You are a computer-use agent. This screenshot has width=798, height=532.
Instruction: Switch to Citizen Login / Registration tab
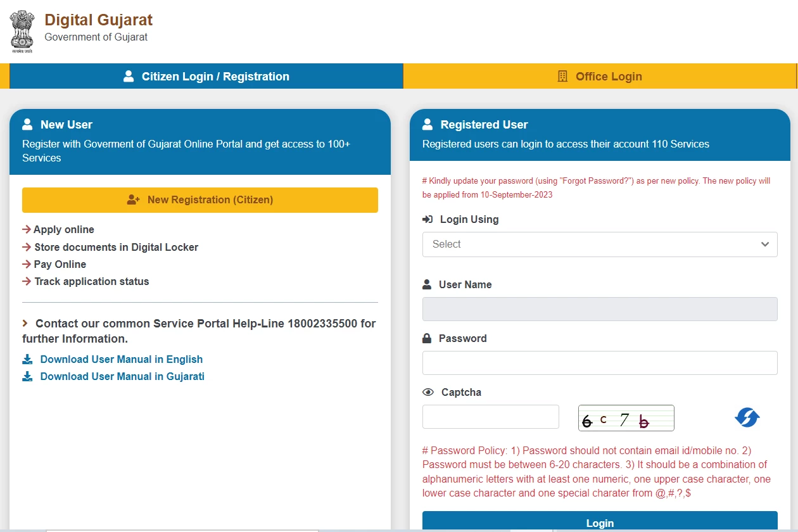point(206,77)
